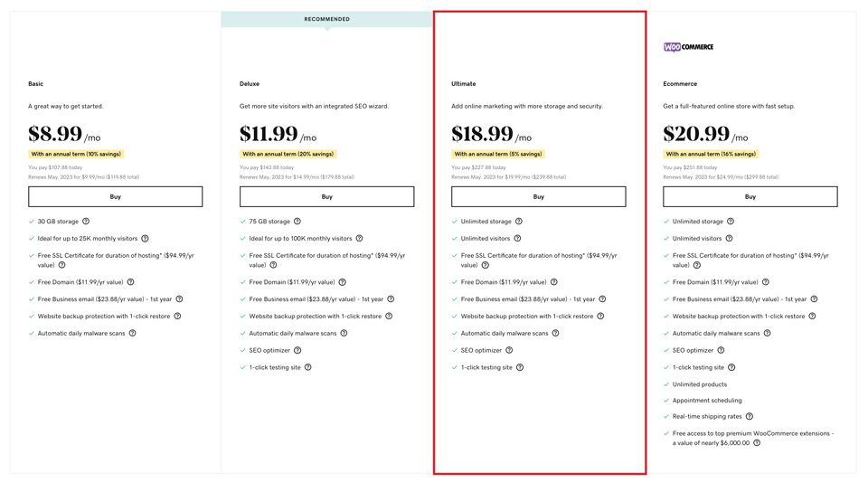Click help icon for Ultimate Unlimited visitors

[x=519, y=239]
